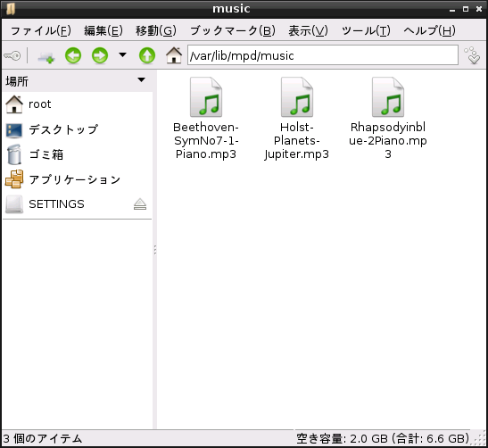Select the Beethoven-SymNo7-1-Piano.mp3 file icon
The height and width of the screenshot is (448, 488).
[x=206, y=96]
